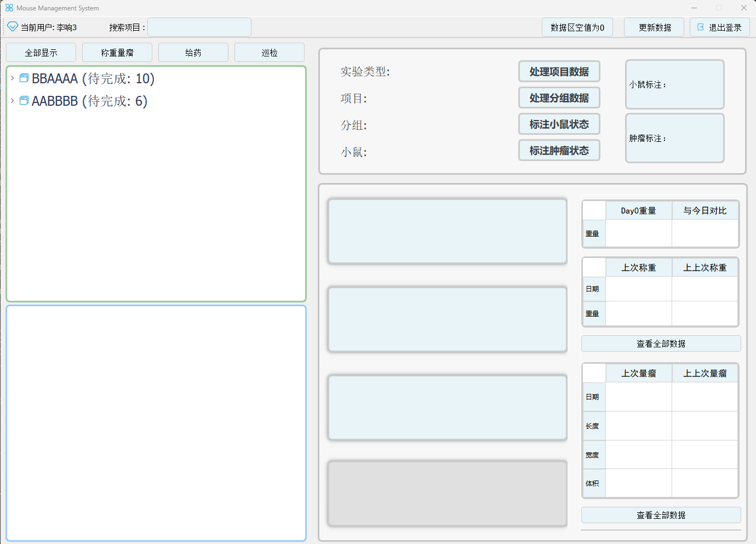Click the 实验类型 label

tap(365, 72)
